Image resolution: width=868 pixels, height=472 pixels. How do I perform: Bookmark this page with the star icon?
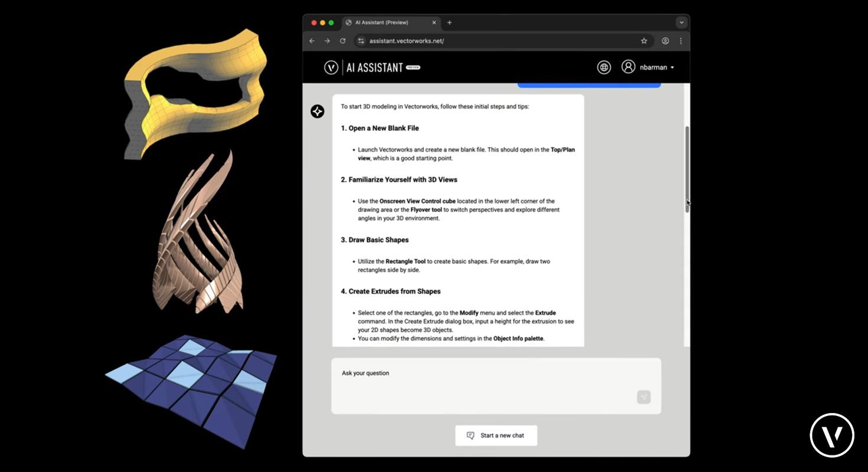[644, 41]
